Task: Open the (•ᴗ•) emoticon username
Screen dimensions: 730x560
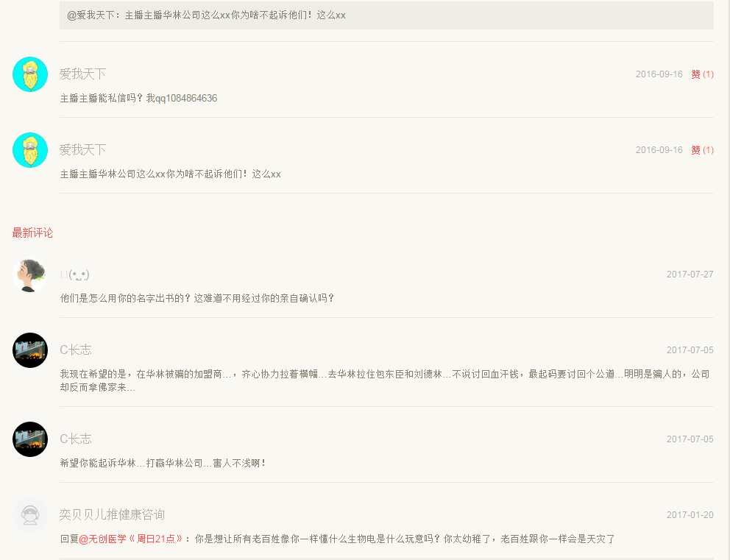Action: tap(74, 274)
